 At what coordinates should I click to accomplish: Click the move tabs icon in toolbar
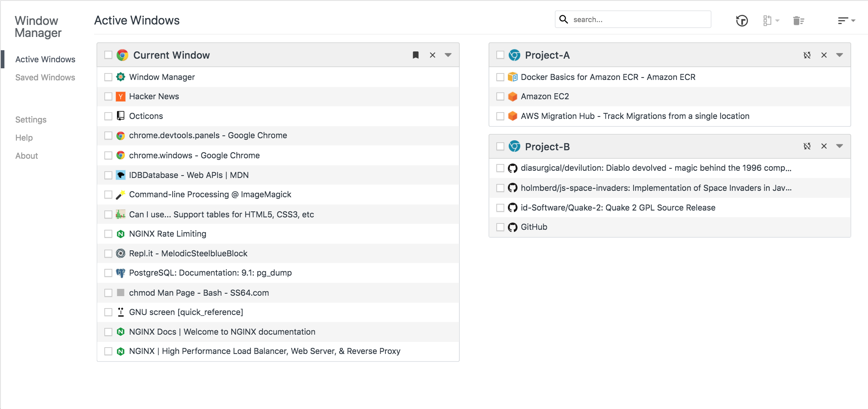point(767,20)
